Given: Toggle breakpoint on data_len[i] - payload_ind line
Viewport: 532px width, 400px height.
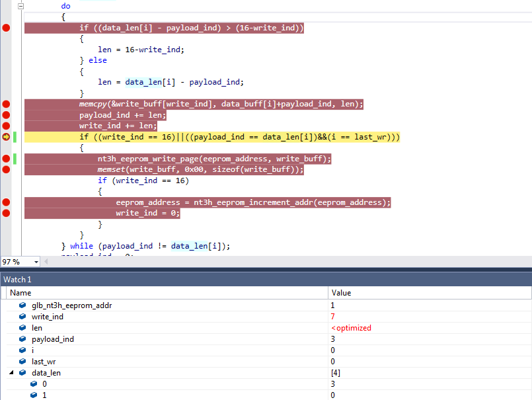Looking at the screenshot, I should click(x=6, y=28).
